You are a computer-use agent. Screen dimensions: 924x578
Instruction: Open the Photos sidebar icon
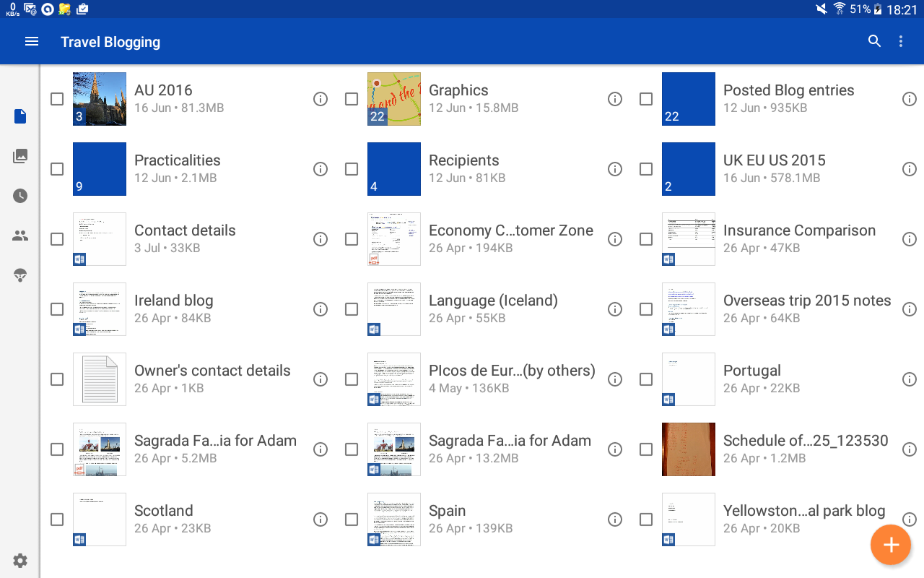(20, 156)
